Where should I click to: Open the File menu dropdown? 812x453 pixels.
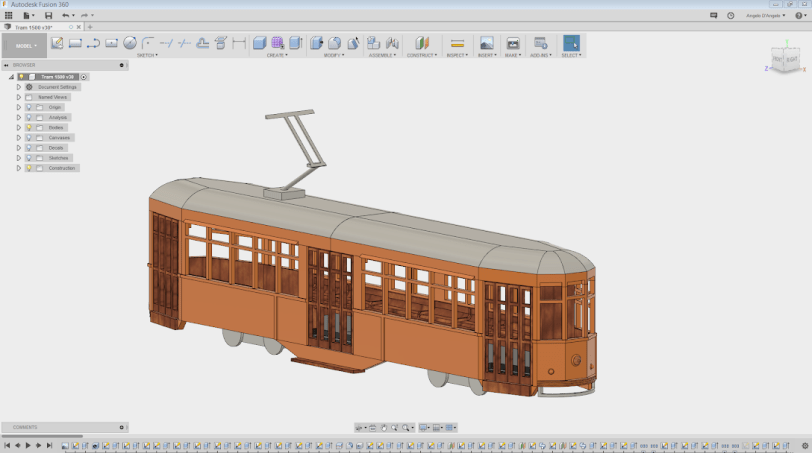point(28,16)
